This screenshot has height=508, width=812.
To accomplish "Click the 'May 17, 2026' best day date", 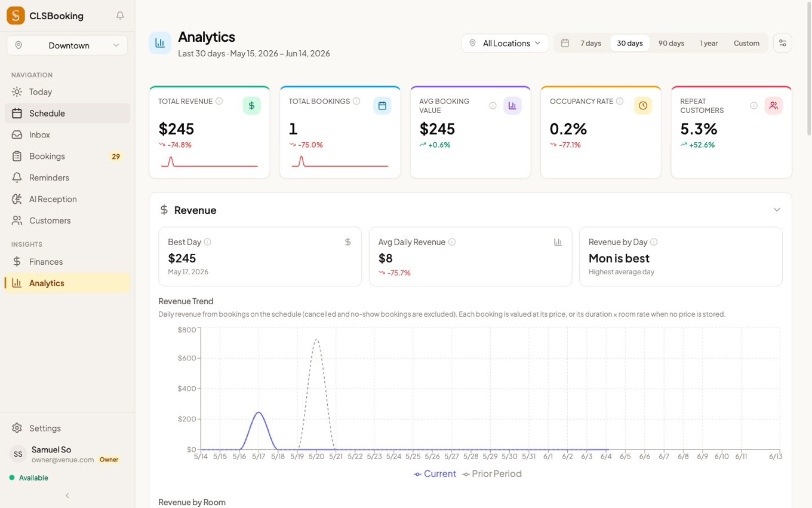I will point(188,272).
